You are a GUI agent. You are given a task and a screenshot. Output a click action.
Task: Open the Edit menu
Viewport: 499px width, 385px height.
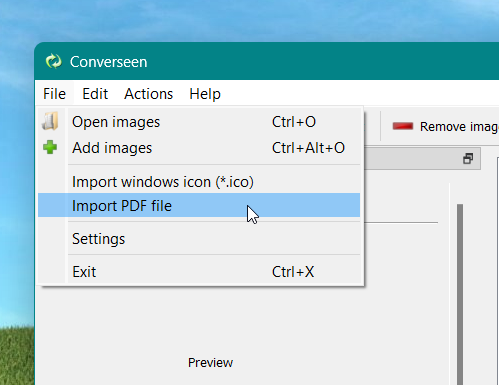tap(95, 94)
